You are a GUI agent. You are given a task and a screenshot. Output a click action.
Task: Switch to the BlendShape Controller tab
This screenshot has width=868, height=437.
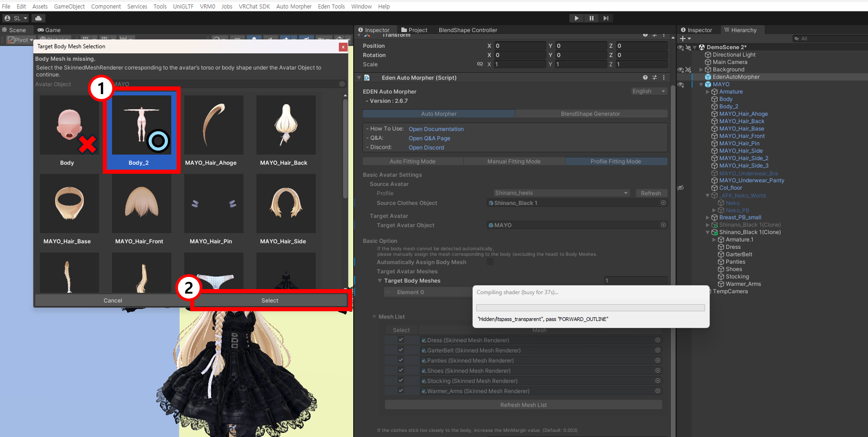coord(468,30)
